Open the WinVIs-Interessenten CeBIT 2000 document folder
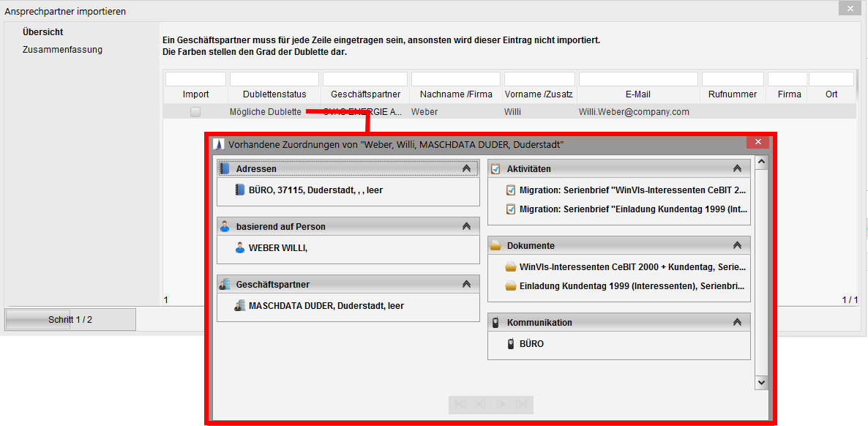Screen dimensions: 868x426 [x=511, y=267]
